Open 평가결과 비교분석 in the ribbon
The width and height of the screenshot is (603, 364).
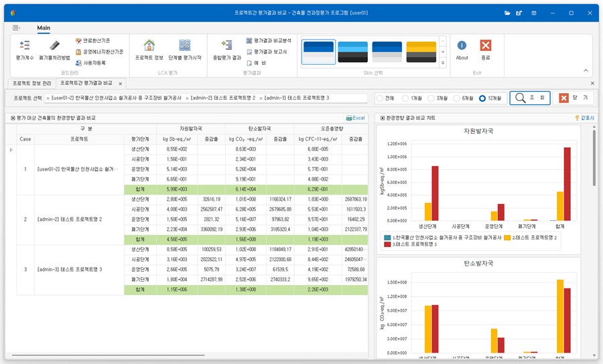tap(269, 41)
